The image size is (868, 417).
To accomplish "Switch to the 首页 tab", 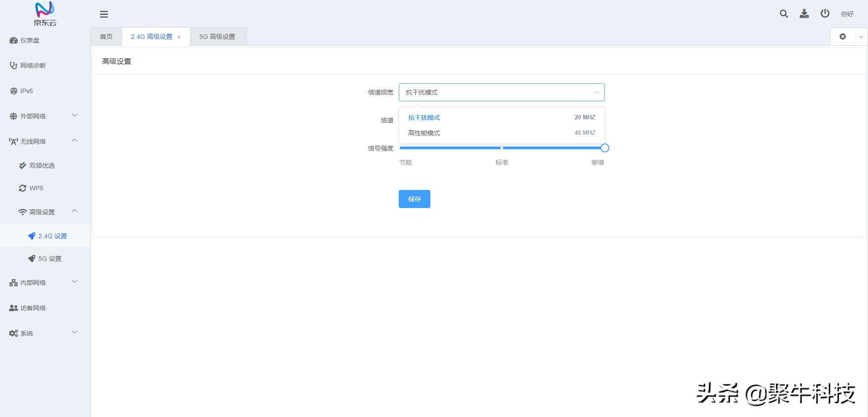I will coord(106,37).
